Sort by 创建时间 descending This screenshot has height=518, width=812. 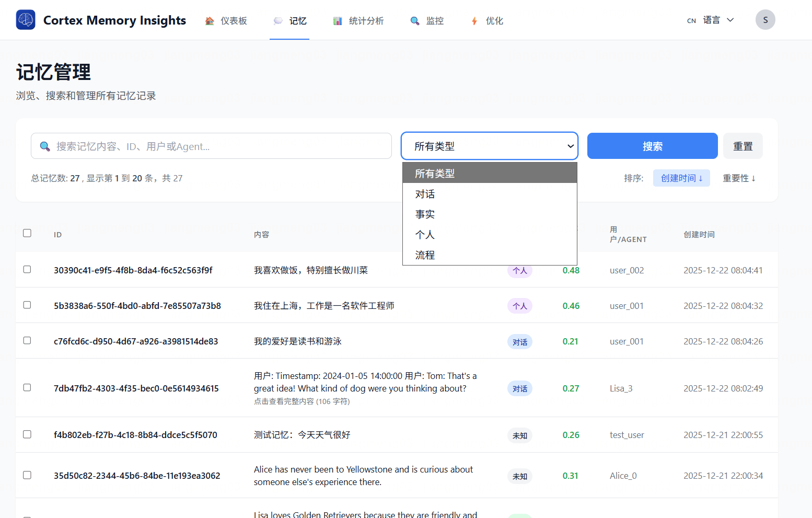click(681, 178)
